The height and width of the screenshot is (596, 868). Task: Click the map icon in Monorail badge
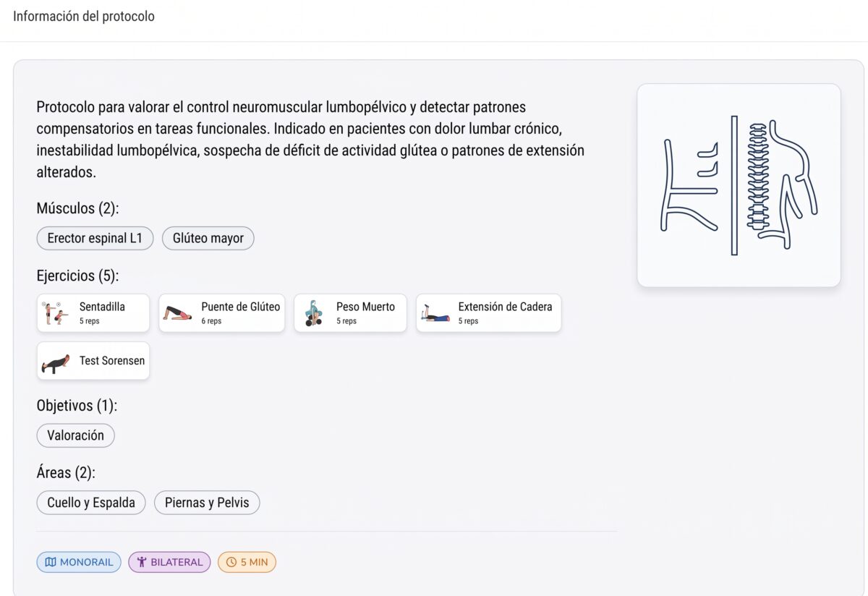pos(51,562)
